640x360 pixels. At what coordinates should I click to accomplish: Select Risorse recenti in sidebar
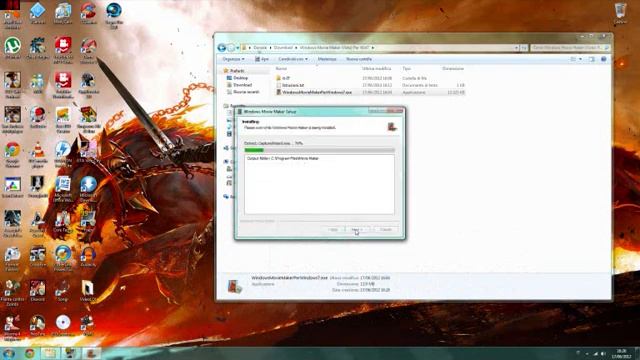[x=246, y=92]
